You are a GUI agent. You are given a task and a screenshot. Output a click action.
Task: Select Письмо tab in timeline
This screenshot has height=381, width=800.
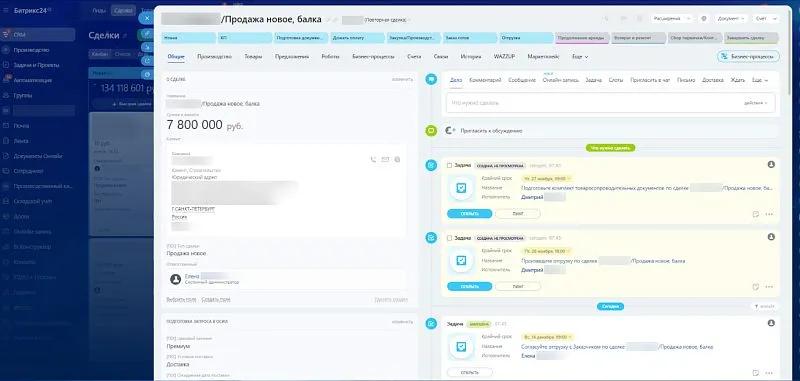(x=686, y=80)
